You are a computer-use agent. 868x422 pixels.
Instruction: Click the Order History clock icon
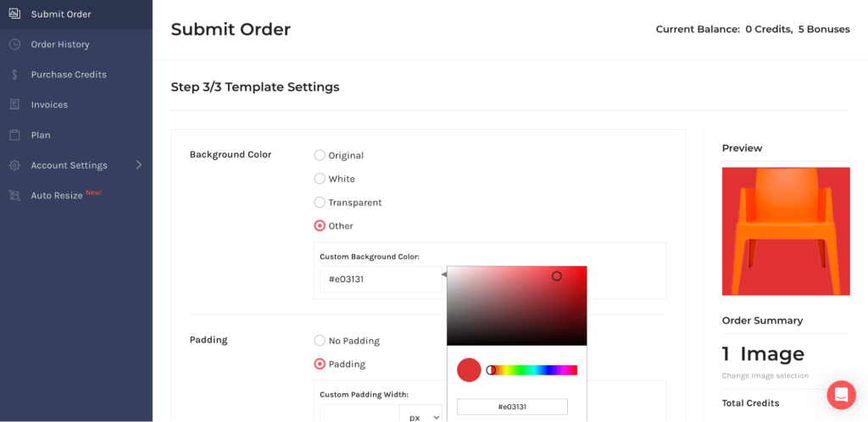(14, 44)
